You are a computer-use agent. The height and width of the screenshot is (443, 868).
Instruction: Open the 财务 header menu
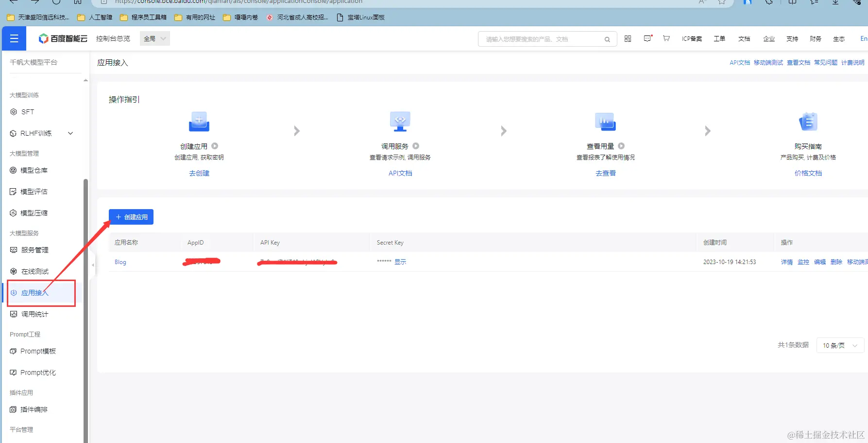point(816,39)
